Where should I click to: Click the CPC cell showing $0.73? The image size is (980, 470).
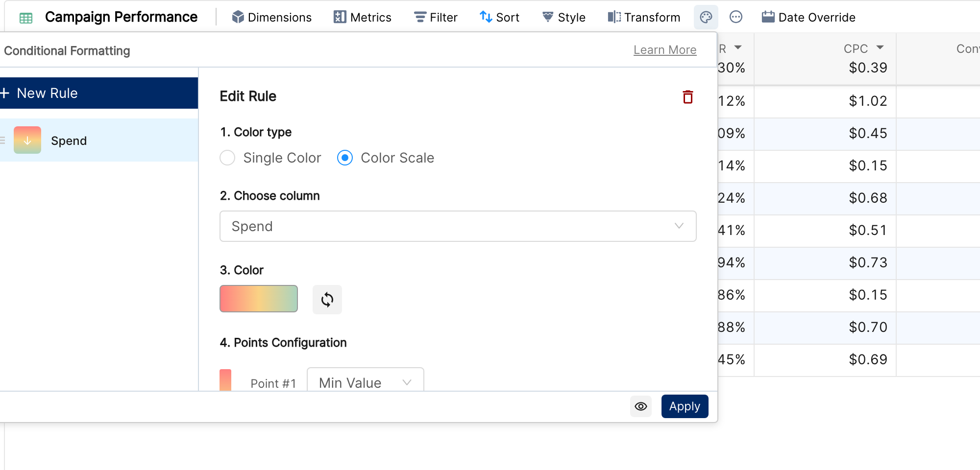[x=825, y=262]
